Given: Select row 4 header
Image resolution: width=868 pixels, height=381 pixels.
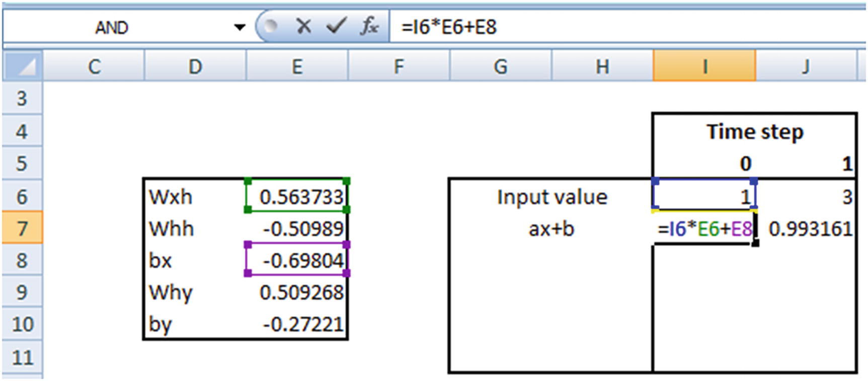Looking at the screenshot, I should (x=22, y=131).
